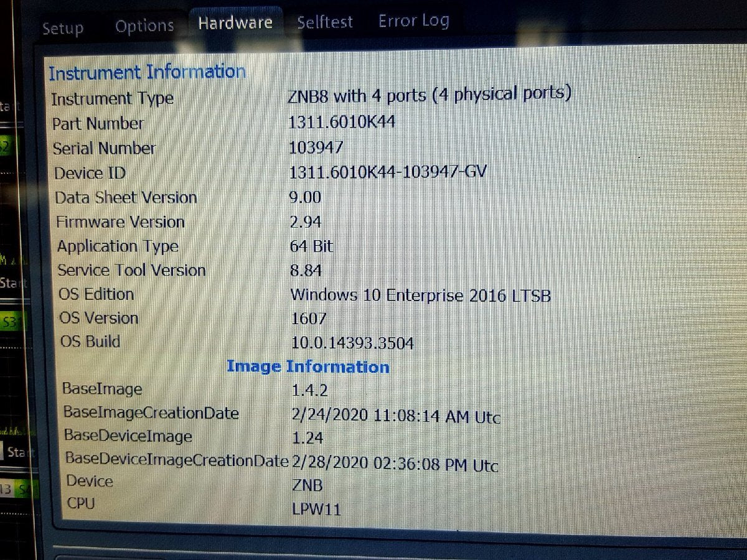The width and height of the screenshot is (747, 560).
Task: Click Device value ZNB
Action: click(x=308, y=485)
